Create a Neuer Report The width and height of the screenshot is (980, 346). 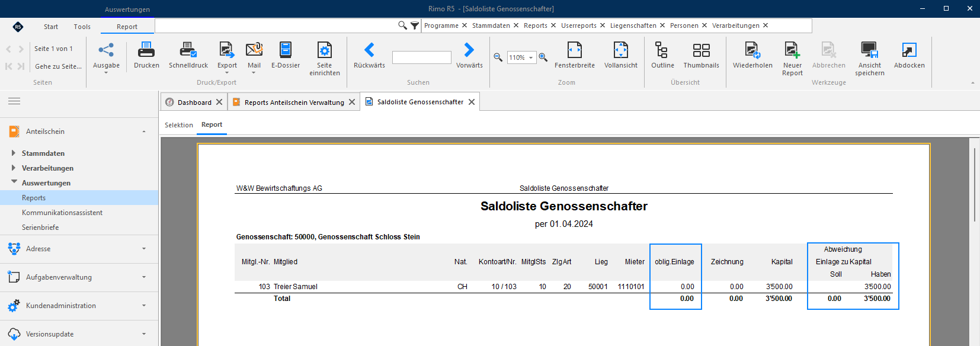tap(792, 59)
